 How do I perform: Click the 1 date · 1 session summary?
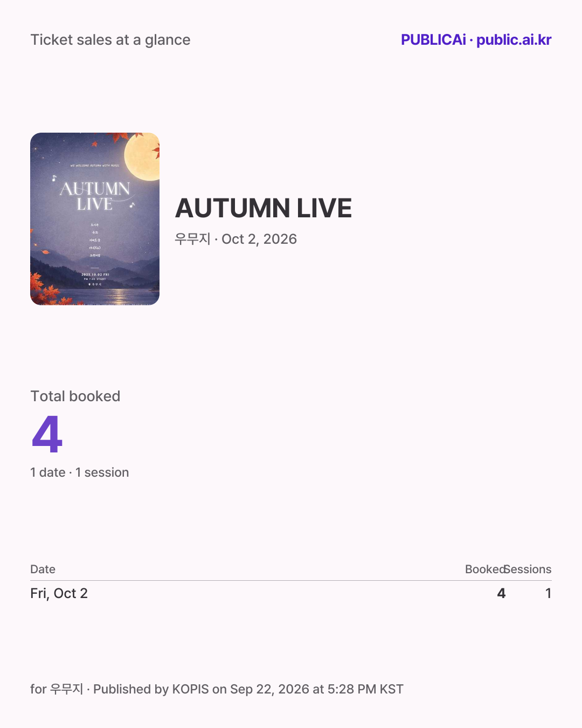80,472
